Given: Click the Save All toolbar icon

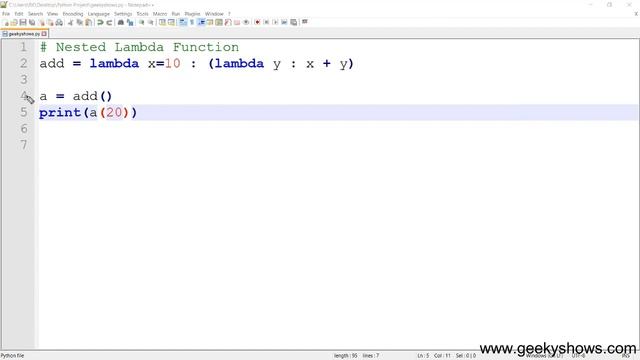Looking at the screenshot, I should pyautogui.click(x=32, y=22).
